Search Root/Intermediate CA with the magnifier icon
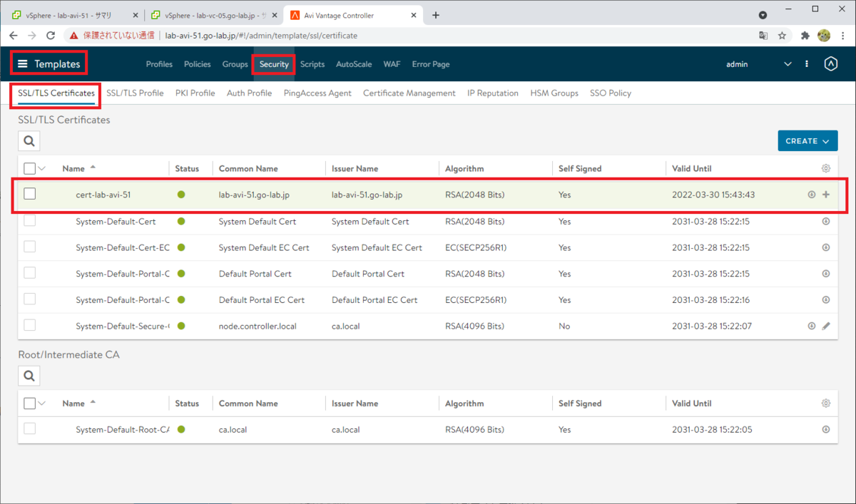The width and height of the screenshot is (856, 504). pos(29,376)
